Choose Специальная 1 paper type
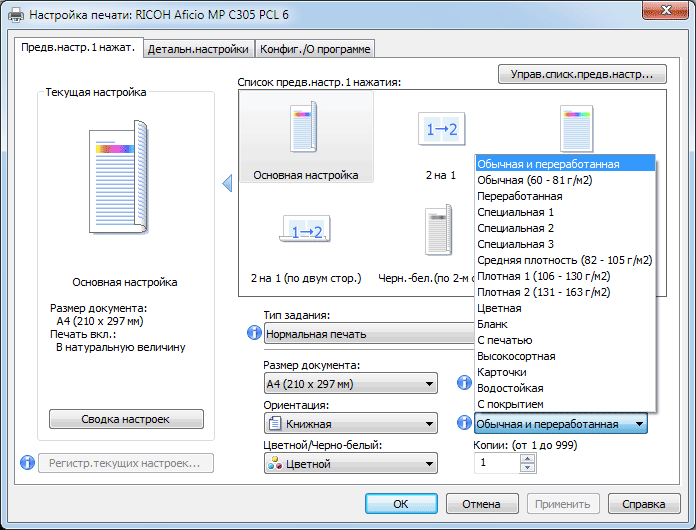 pyautogui.click(x=565, y=212)
